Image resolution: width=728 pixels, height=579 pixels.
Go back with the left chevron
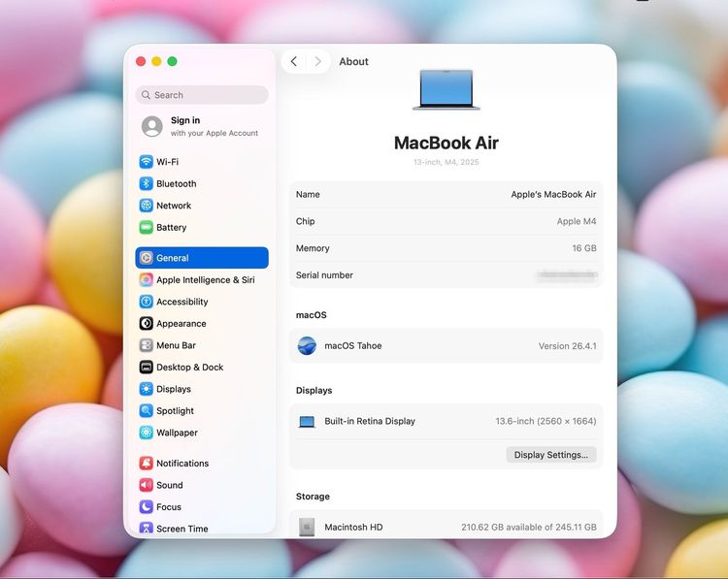coord(294,61)
